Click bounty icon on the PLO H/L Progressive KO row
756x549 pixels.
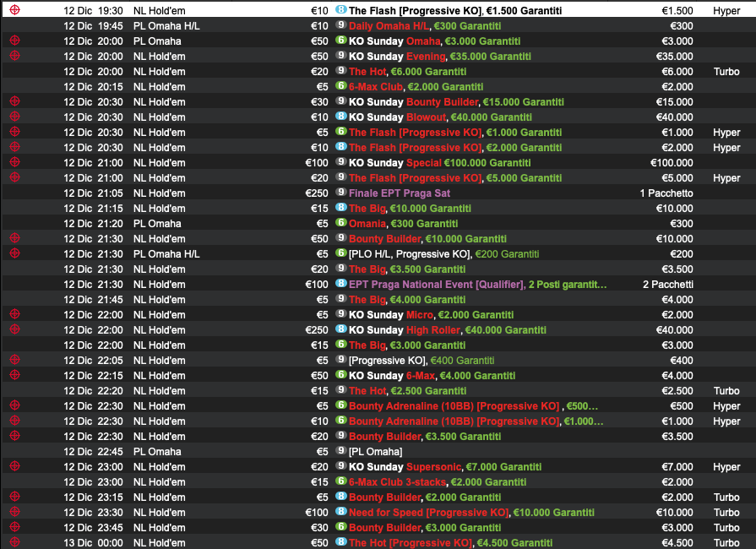(14, 253)
